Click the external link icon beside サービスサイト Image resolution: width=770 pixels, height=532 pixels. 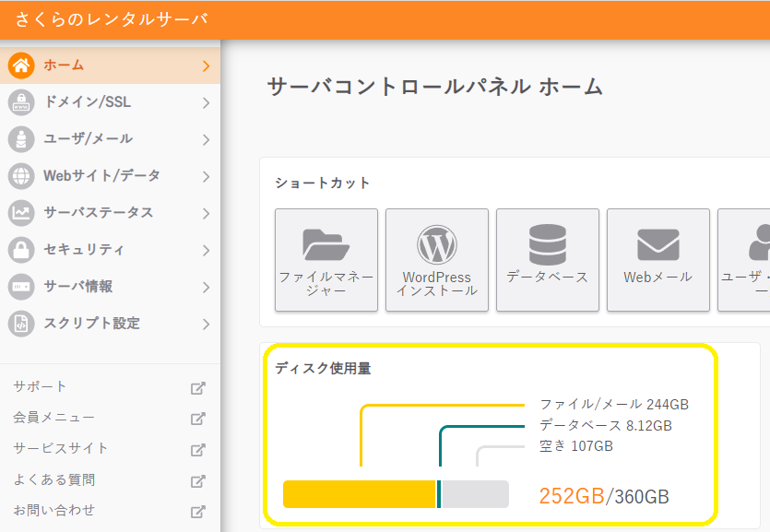pos(198,450)
